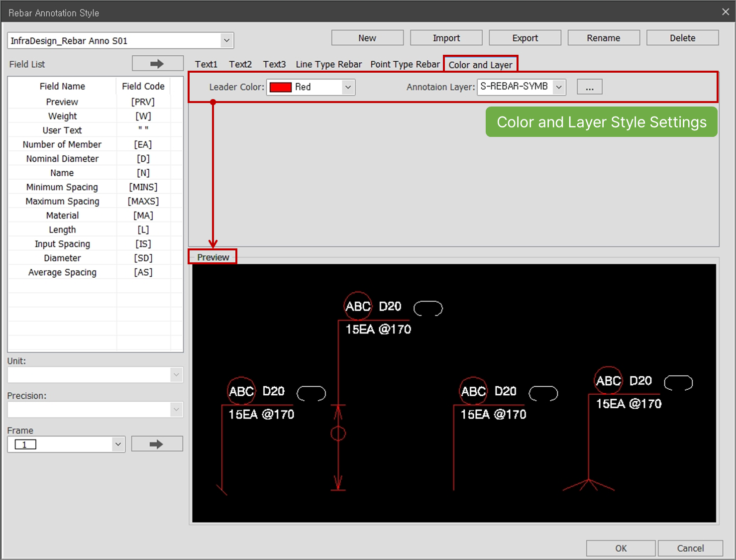
Task: Open the Line Type Rebar tab
Action: 328,64
